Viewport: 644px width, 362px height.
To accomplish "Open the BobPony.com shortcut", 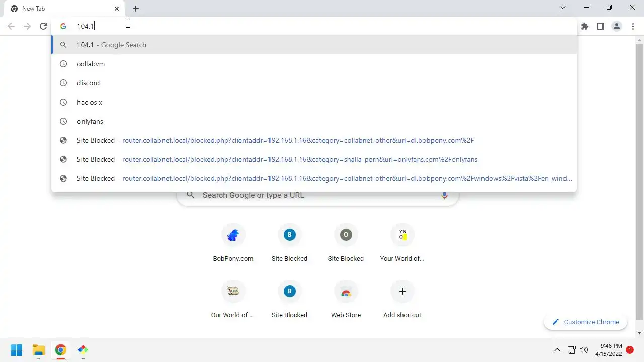I will [233, 244].
